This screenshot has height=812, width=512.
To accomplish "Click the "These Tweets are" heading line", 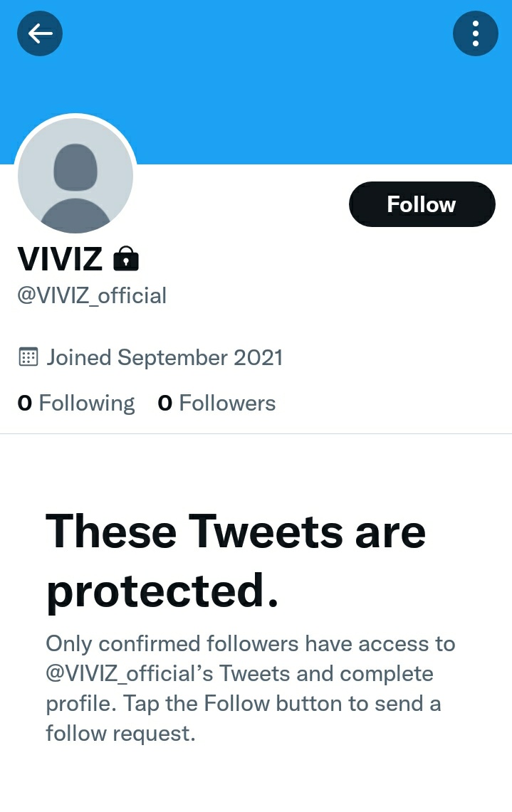I will [236, 532].
